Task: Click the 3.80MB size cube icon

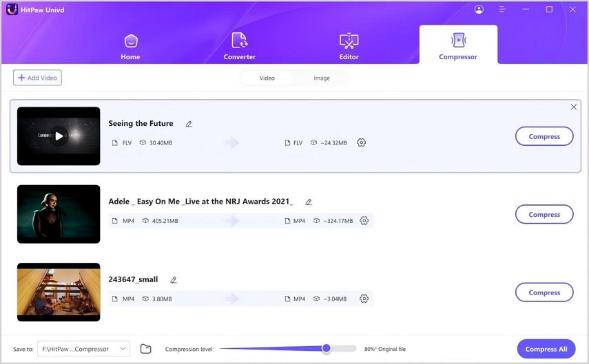Action: 145,299
